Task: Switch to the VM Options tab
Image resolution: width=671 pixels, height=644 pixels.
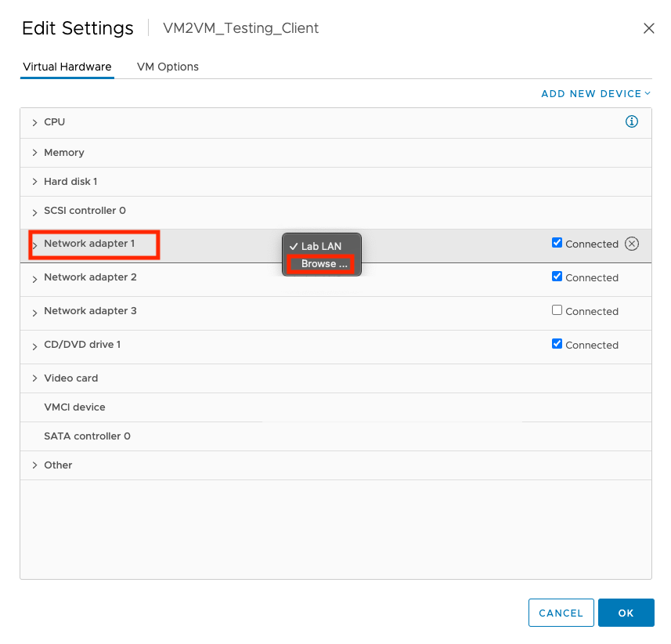Action: coord(167,67)
